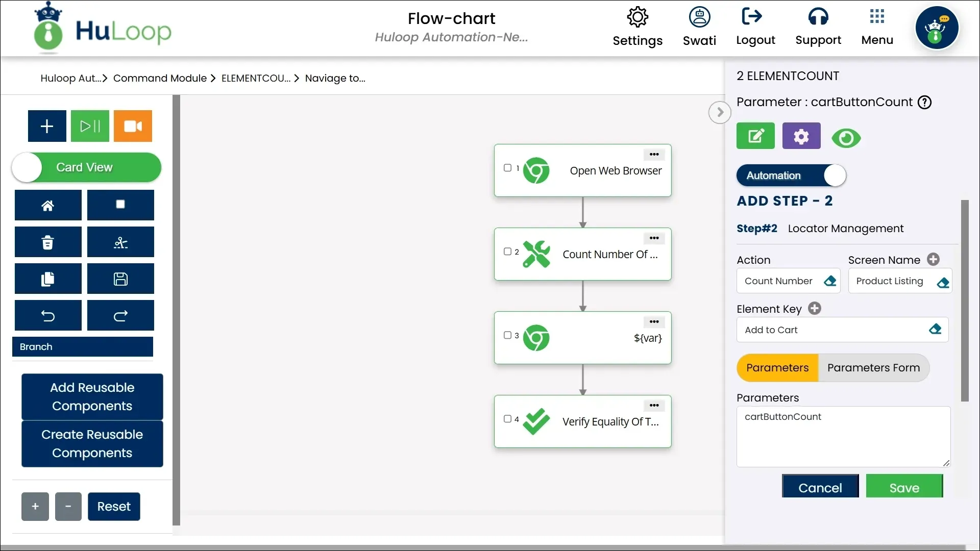Click the floppy disk save icon
The image size is (980, 551).
tap(120, 279)
